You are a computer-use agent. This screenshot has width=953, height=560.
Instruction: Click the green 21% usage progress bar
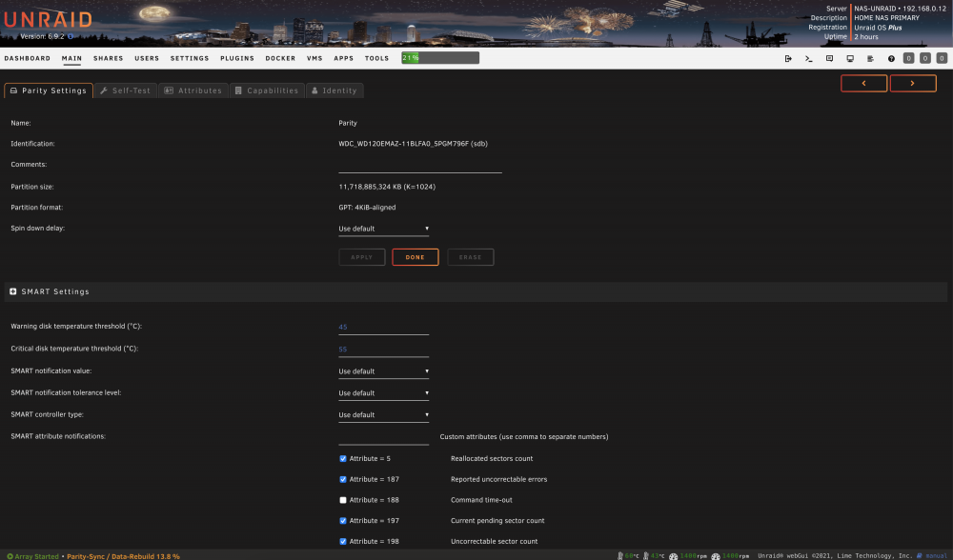pyautogui.click(x=440, y=58)
